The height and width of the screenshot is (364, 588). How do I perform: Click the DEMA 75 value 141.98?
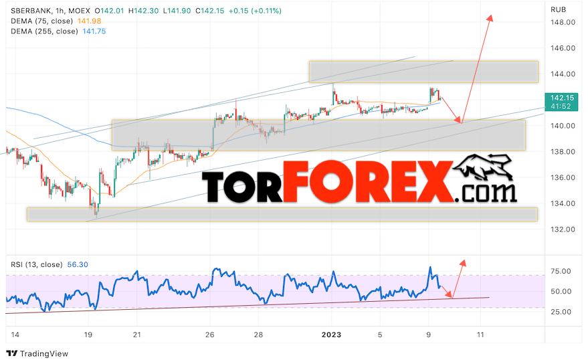89,21
